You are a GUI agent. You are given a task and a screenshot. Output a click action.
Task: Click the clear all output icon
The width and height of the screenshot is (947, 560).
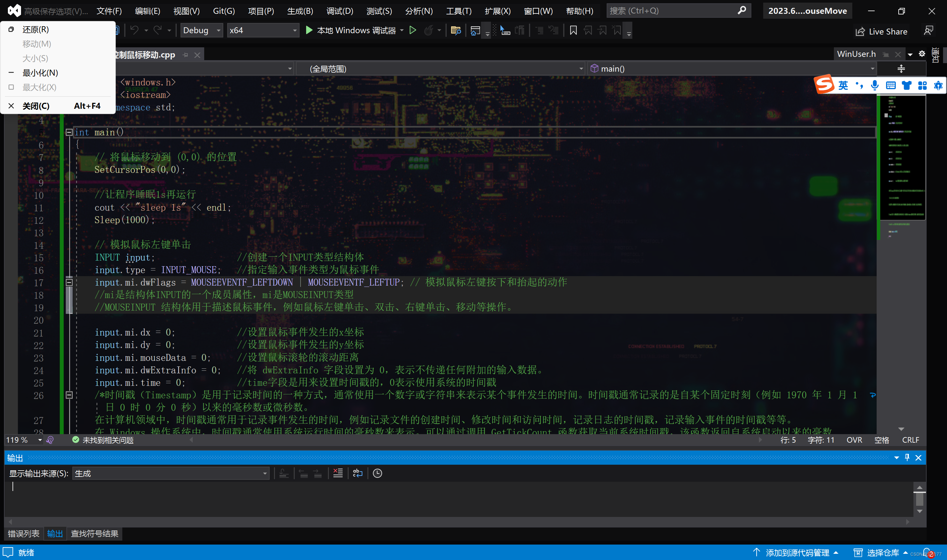(x=338, y=473)
